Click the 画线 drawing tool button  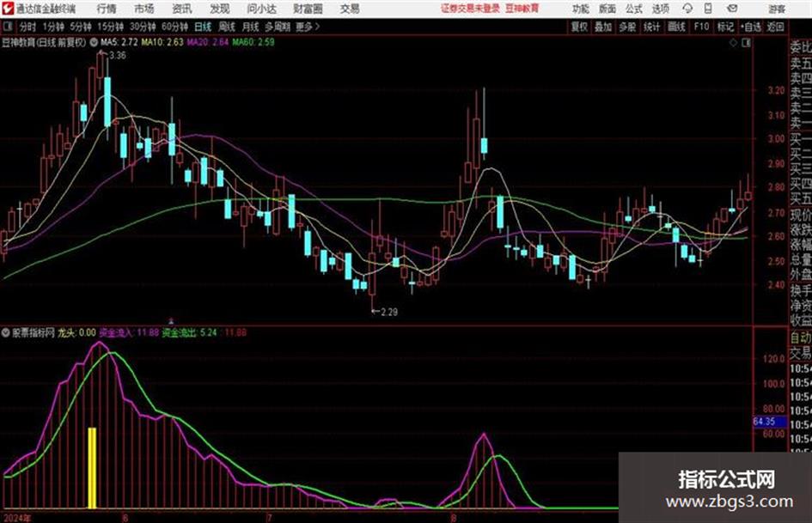676,27
